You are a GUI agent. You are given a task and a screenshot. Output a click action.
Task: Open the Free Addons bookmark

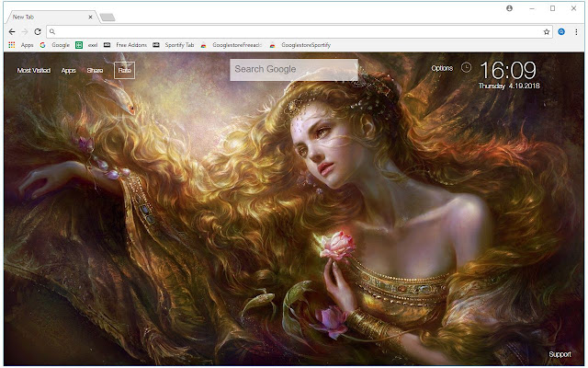(x=126, y=45)
